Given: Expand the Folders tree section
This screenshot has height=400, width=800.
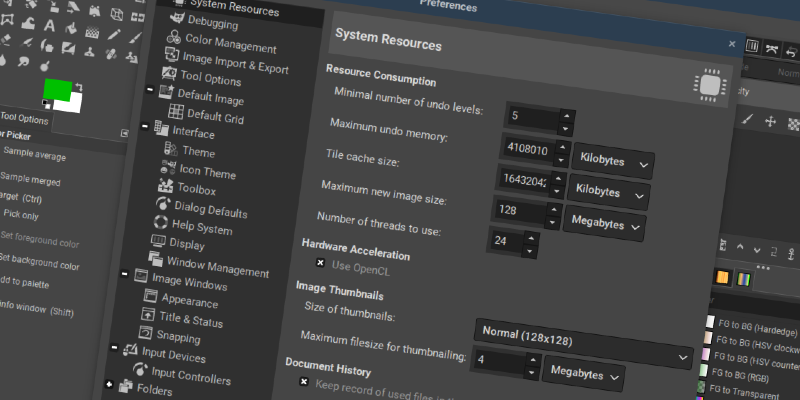Looking at the screenshot, I should [109, 384].
